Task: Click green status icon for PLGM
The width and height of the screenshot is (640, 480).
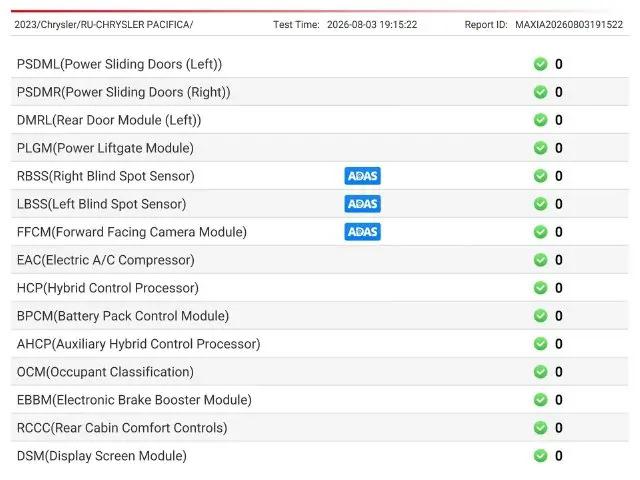Action: point(540,148)
